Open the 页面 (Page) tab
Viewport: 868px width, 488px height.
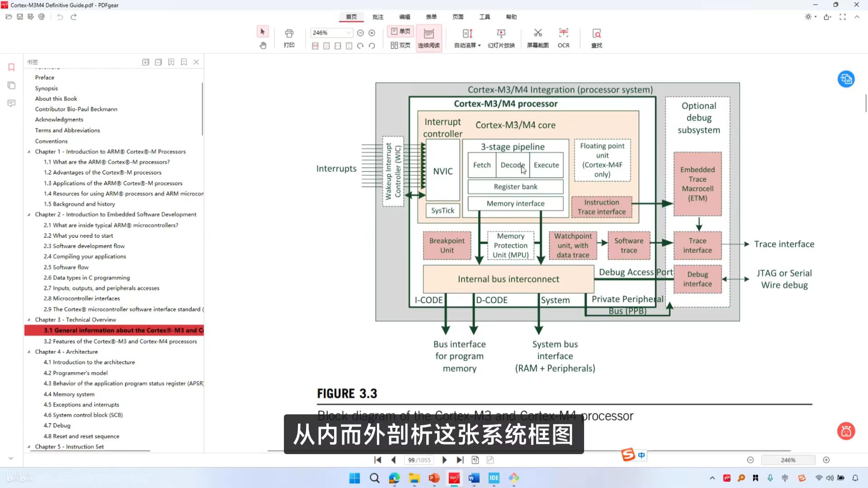tap(458, 17)
